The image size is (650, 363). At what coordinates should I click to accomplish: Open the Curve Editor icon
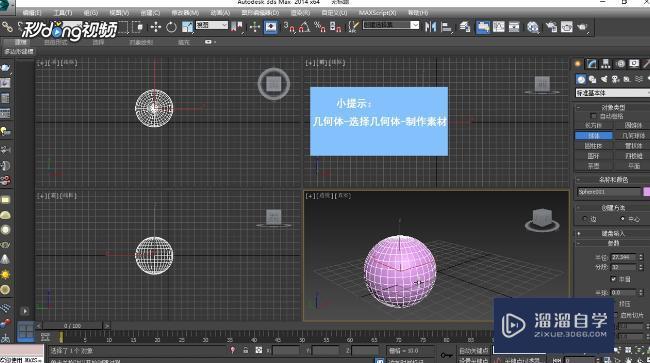coord(499,27)
